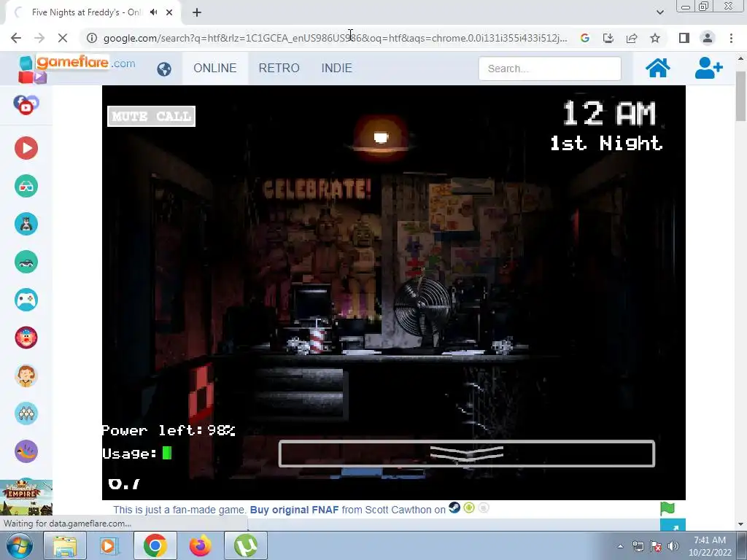The width and height of the screenshot is (747, 560).
Task: Click the grey store icon after Android
Action: [x=484, y=508]
